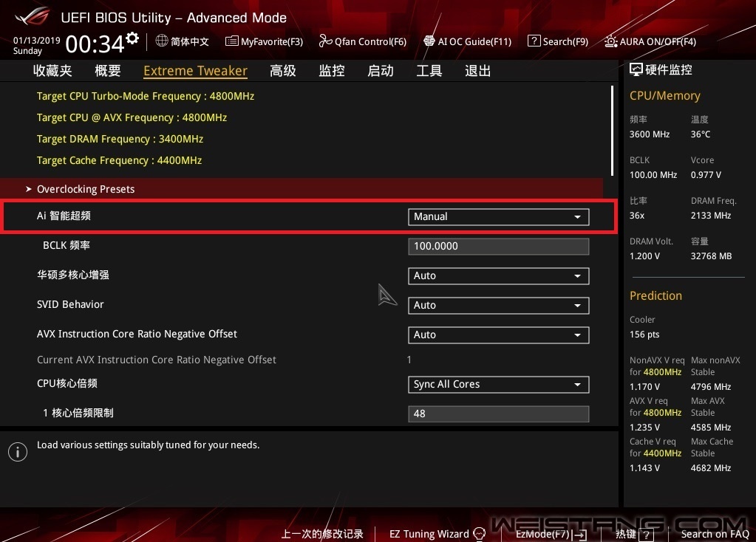Click the 00:34 clock display
Viewport: 756px width, 542px height.
95,44
